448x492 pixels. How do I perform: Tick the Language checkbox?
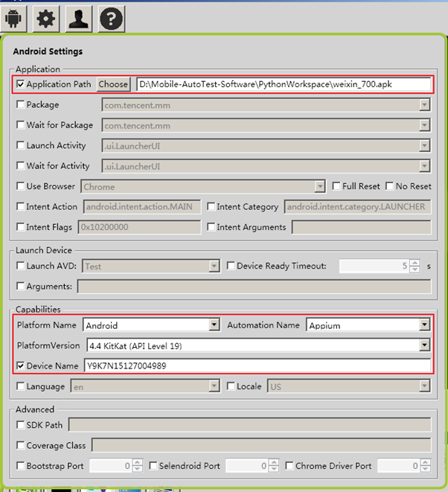21,386
